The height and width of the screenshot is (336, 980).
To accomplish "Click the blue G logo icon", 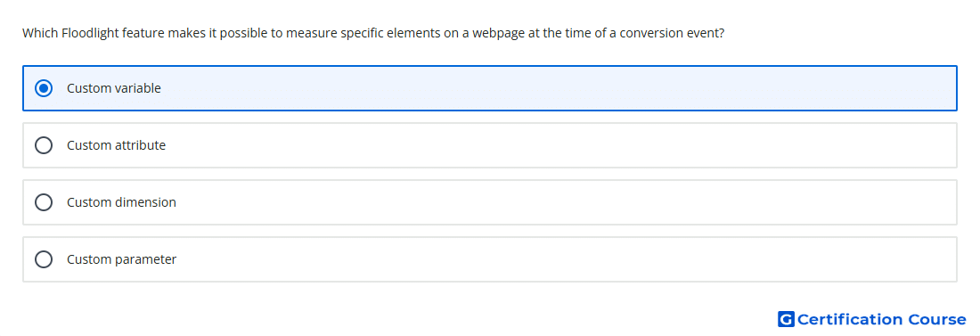I will coord(786,319).
